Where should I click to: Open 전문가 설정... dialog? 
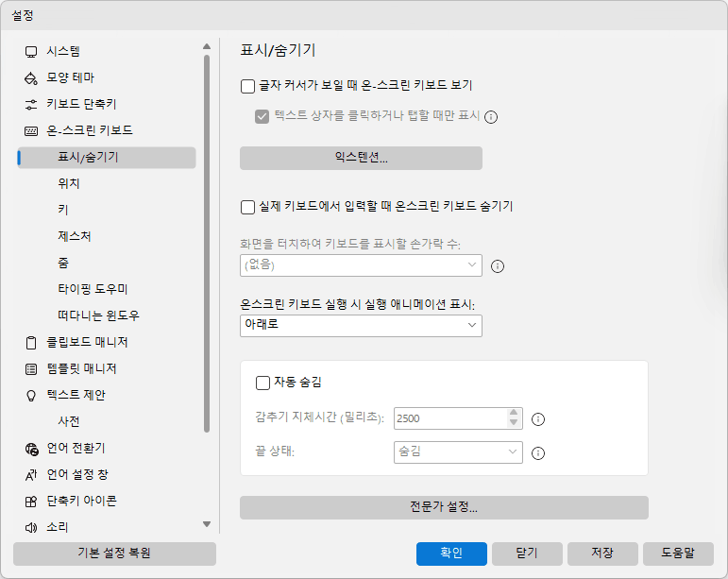pyautogui.click(x=444, y=507)
